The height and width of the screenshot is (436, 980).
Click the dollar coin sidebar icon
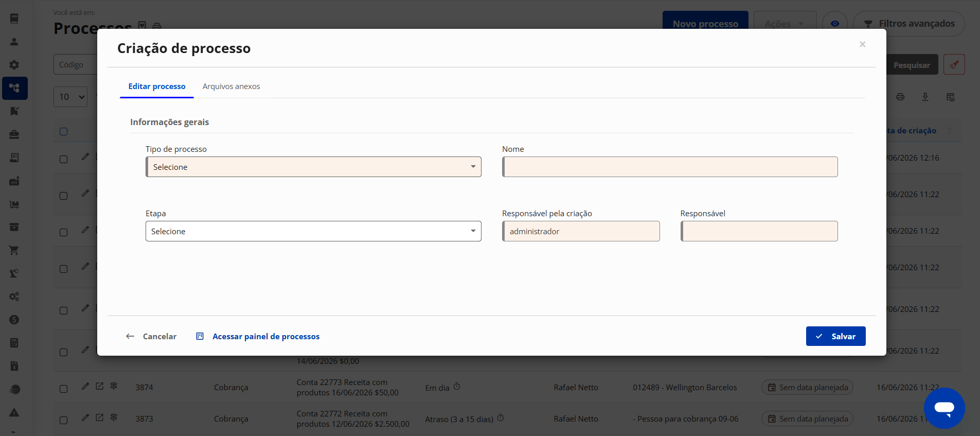coord(14,320)
